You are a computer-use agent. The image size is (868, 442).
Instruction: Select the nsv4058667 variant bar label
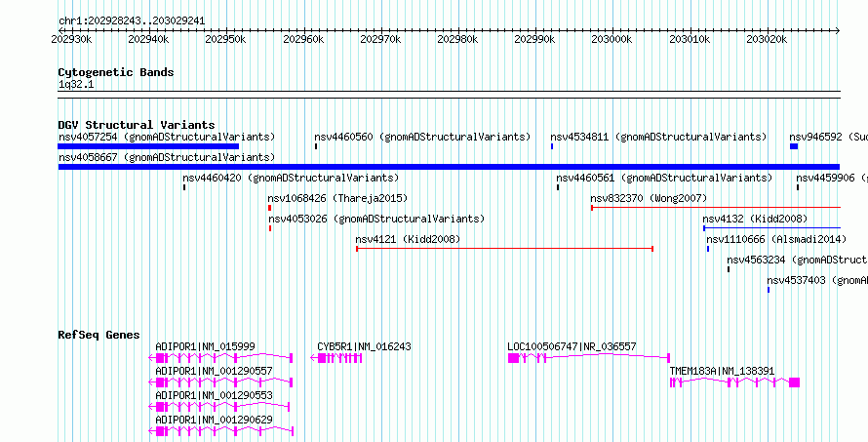[167, 157]
